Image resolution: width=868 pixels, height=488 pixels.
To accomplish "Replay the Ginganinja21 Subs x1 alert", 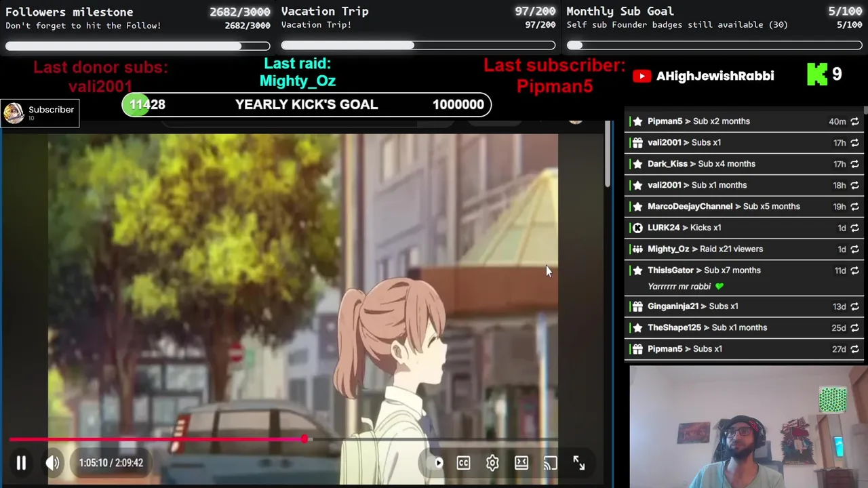I will click(854, 306).
